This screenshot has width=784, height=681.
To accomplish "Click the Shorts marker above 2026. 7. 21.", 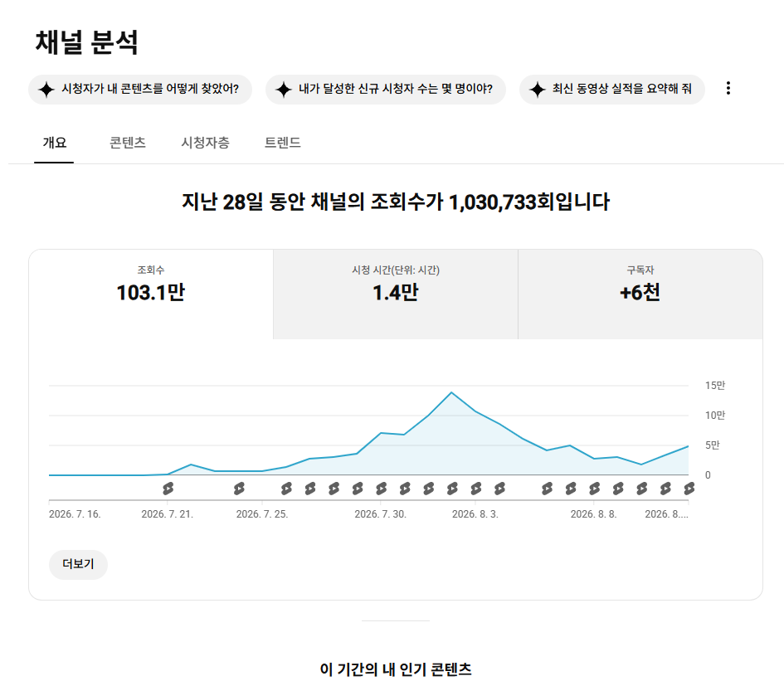I will [168, 489].
